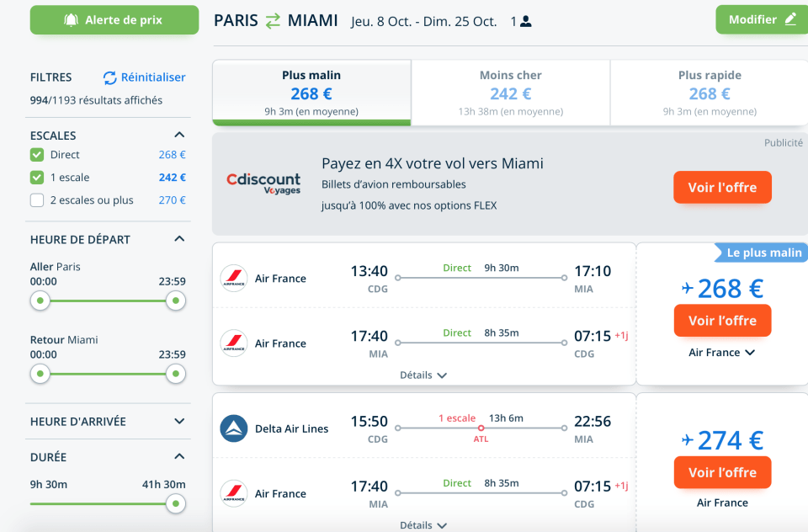808x532 pixels.
Task: Select the Moins cher tab
Action: (x=510, y=92)
